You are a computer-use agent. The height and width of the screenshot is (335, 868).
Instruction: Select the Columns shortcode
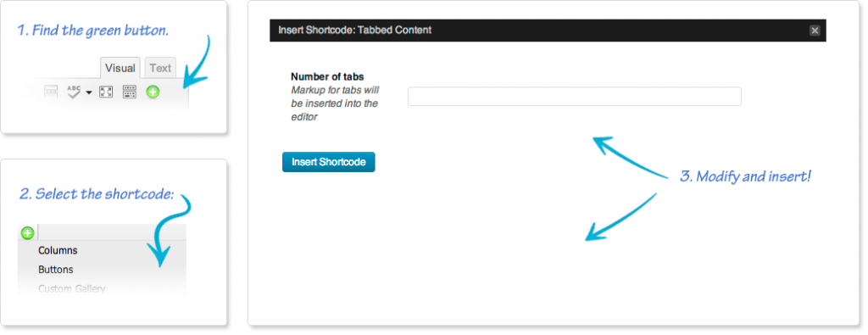click(58, 250)
